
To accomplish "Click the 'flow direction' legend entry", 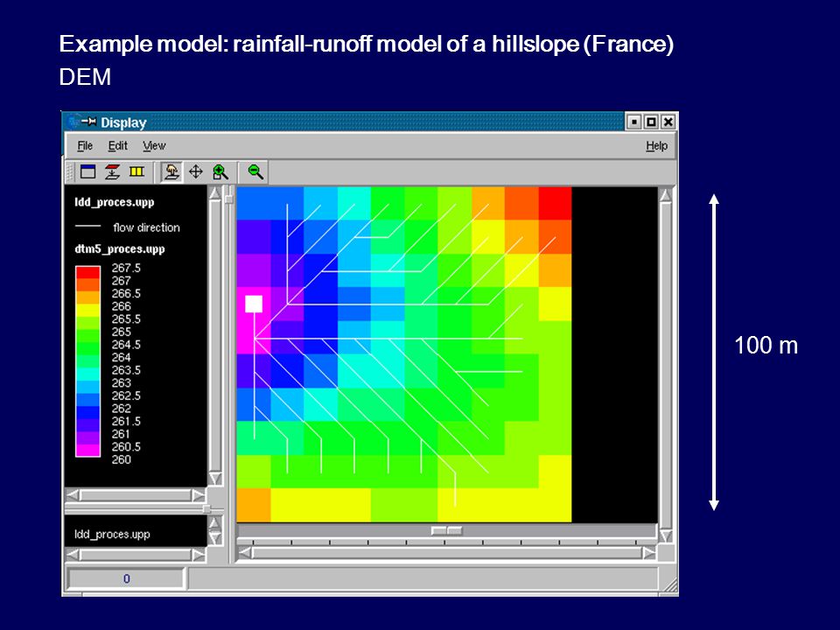I will [146, 227].
